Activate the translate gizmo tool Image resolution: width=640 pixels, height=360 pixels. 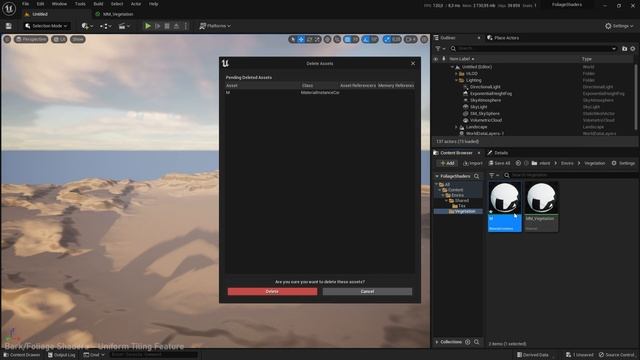[x=301, y=39]
